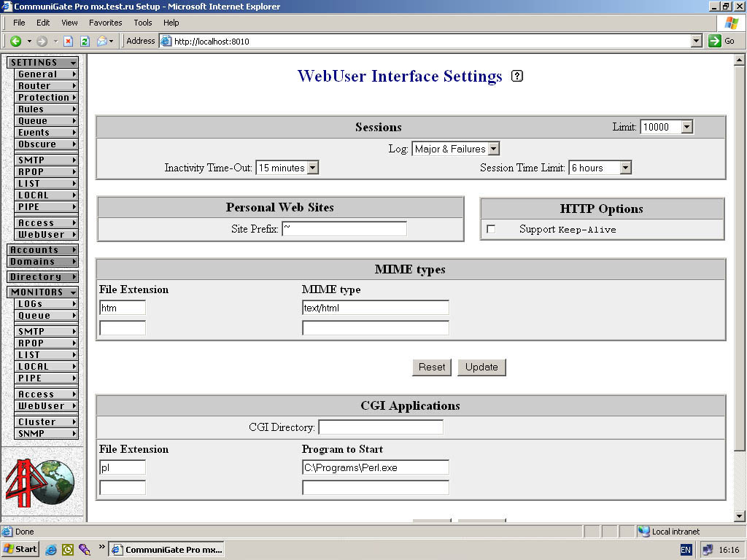Click the network tray icon near clock

pos(708,550)
